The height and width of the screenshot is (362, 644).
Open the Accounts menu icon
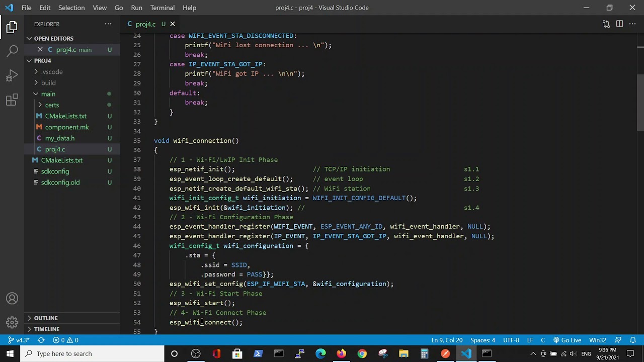12,299
